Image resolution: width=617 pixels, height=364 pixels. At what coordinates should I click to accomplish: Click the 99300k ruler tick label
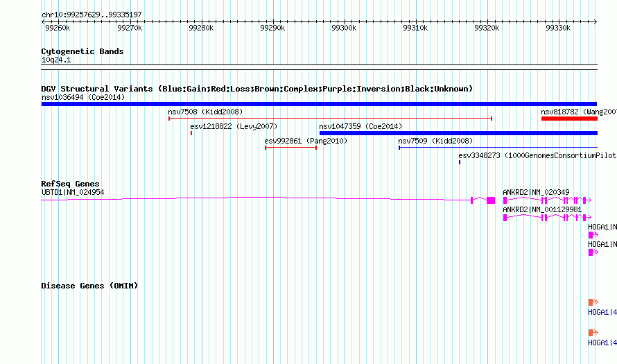pyautogui.click(x=344, y=28)
